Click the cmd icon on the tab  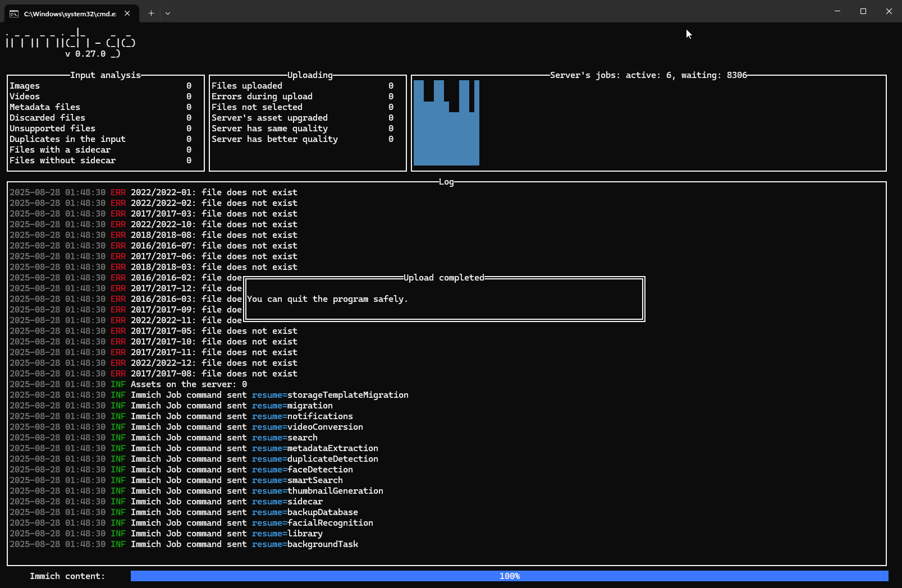tap(14, 13)
